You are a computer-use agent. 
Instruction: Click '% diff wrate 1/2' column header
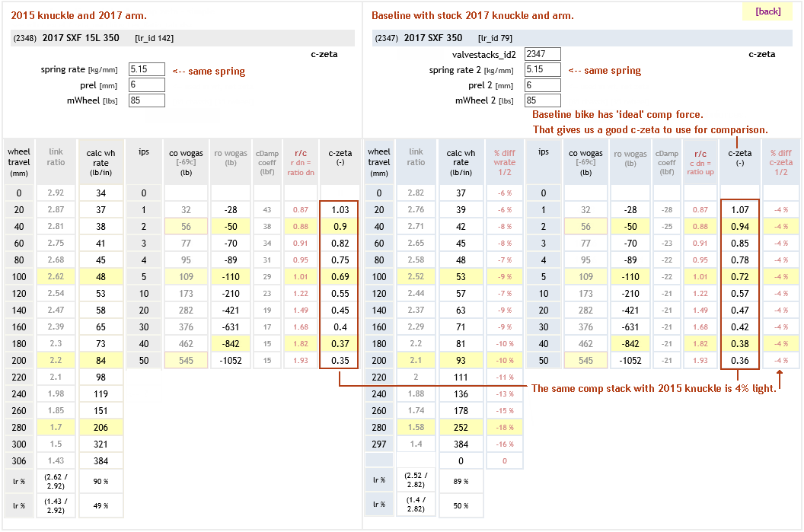coord(505,162)
